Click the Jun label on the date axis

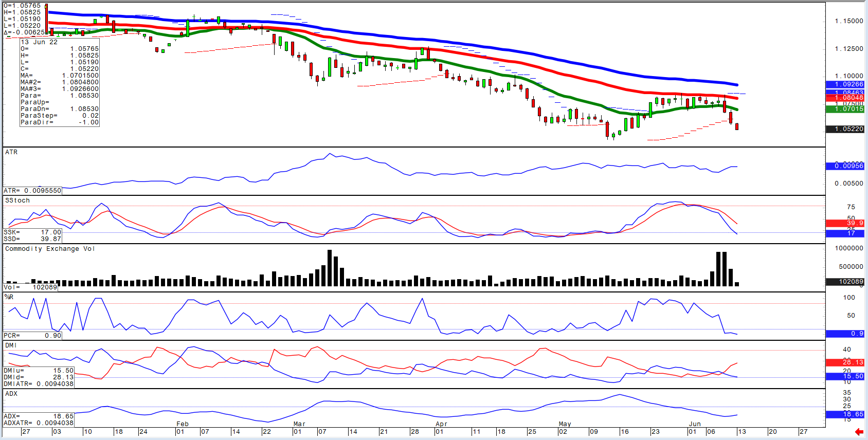[695, 424]
